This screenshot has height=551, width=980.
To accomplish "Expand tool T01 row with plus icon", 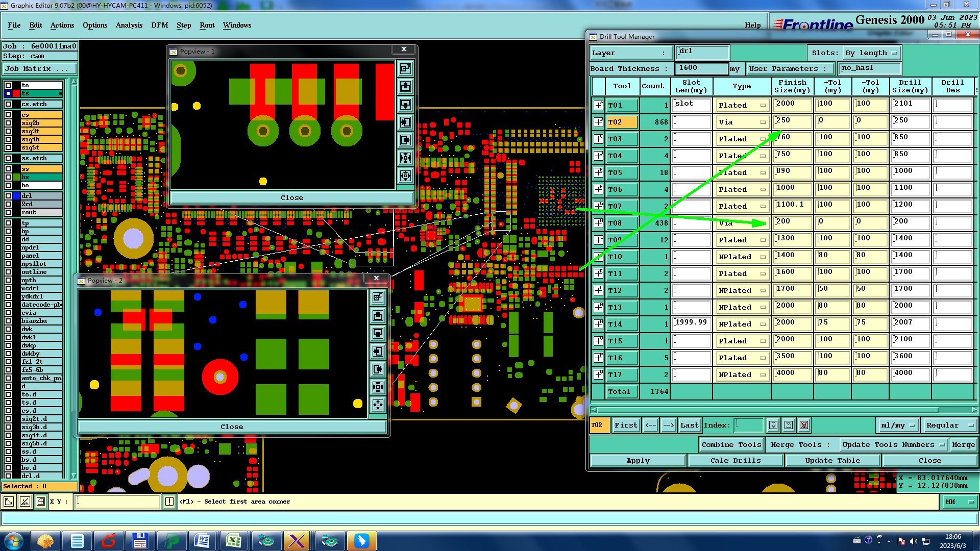I will point(598,106).
